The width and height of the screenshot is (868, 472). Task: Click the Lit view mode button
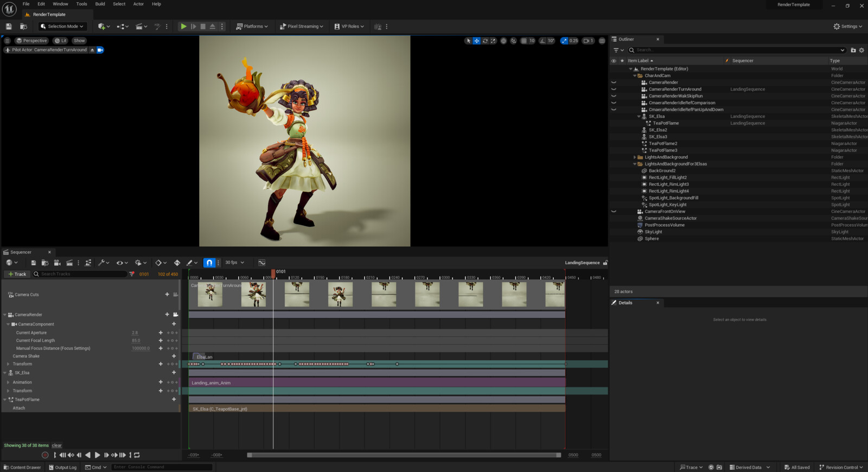tap(61, 41)
